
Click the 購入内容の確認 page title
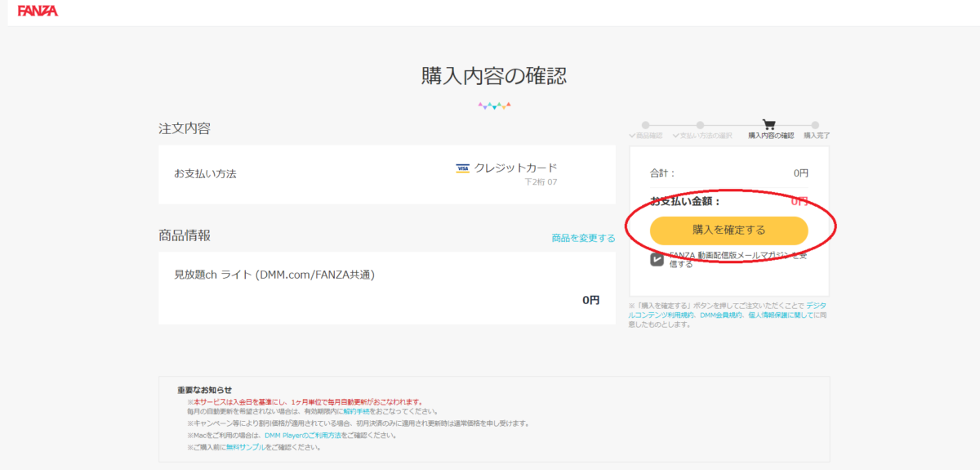[493, 76]
